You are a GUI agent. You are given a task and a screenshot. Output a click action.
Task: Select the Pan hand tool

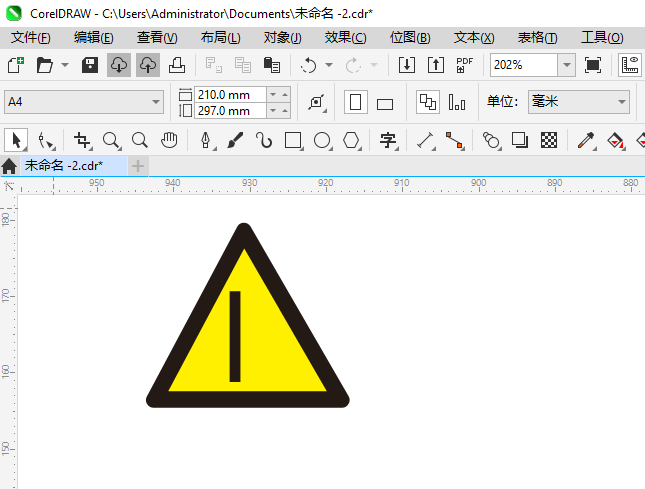coord(169,140)
